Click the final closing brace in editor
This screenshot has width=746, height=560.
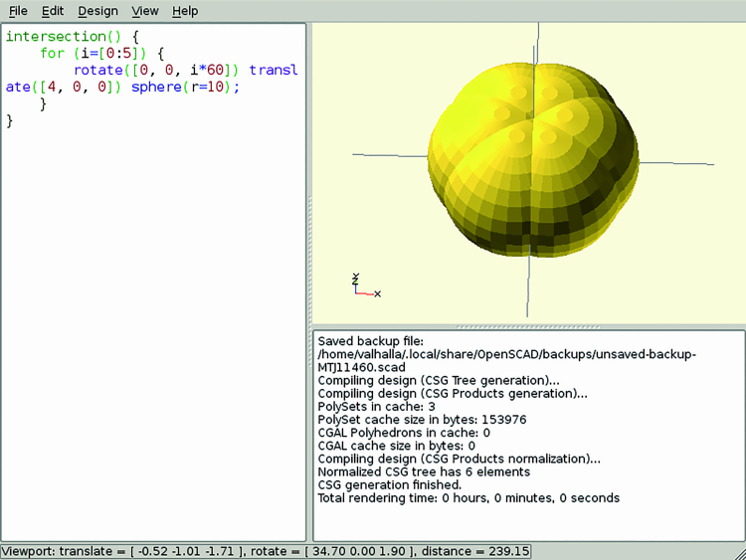(10, 121)
